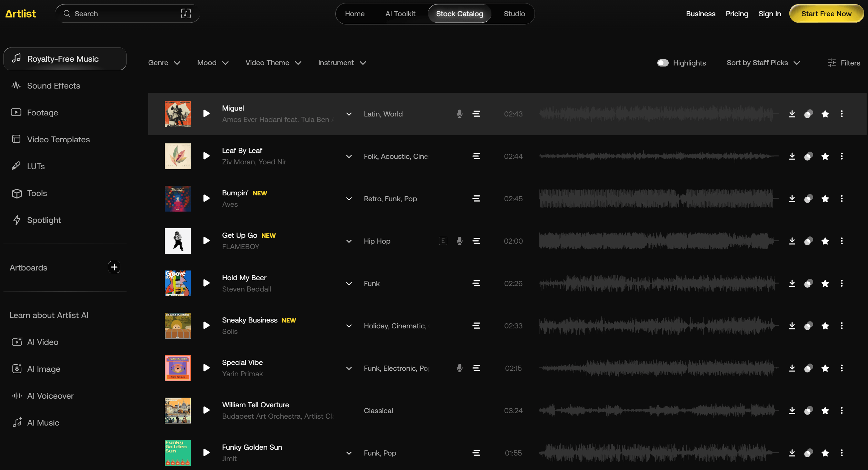This screenshot has height=470, width=868.
Task: Download the Funky Golden Sun track
Action: (792, 453)
